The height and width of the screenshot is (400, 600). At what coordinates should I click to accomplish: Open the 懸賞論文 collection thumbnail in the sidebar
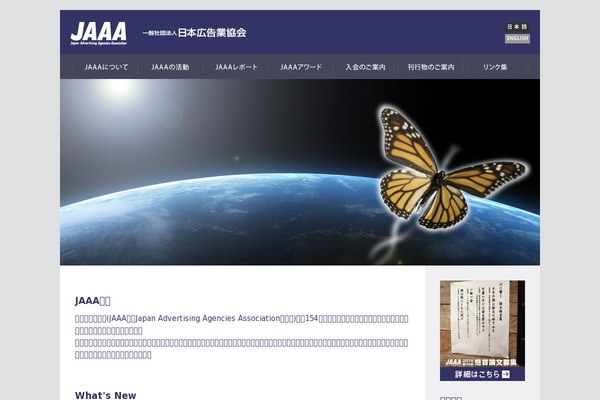(482, 324)
